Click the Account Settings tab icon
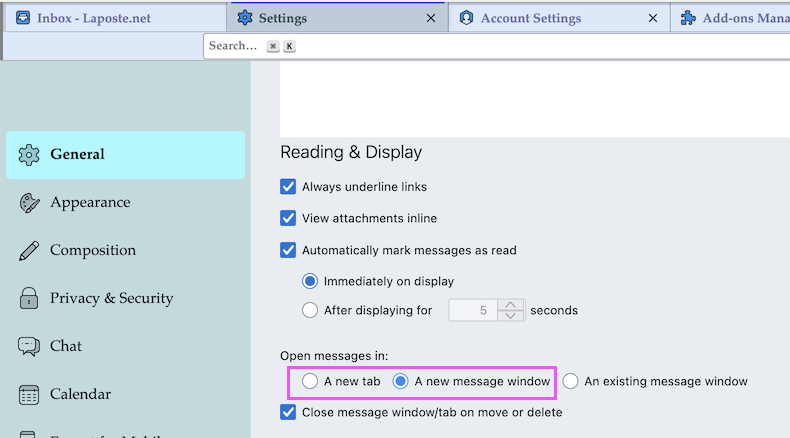790x438 pixels. point(467,18)
